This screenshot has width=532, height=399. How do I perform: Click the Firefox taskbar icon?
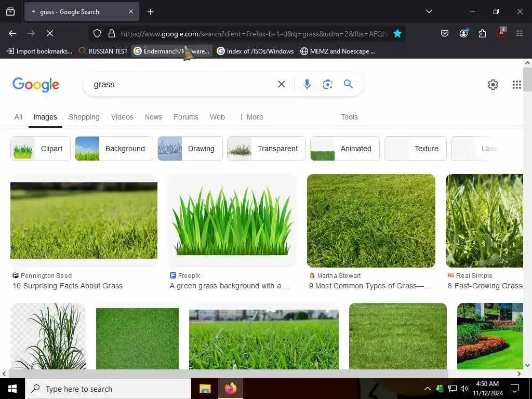[x=230, y=389]
